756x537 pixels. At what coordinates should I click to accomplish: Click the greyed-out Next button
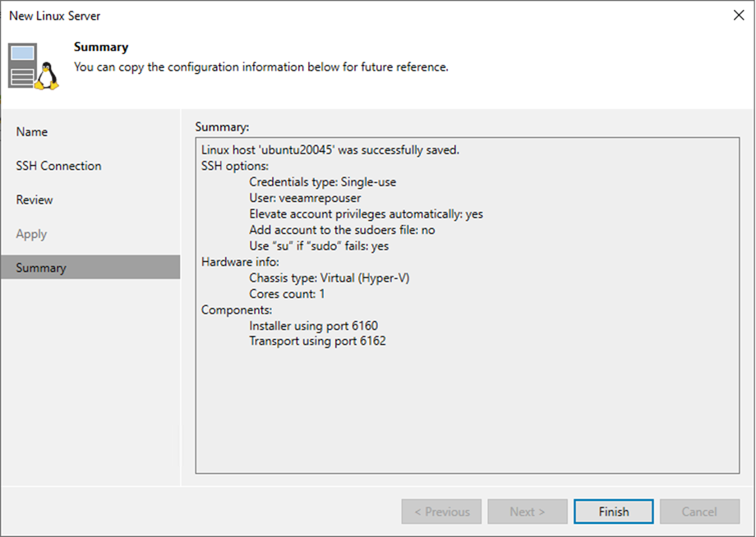(528, 512)
